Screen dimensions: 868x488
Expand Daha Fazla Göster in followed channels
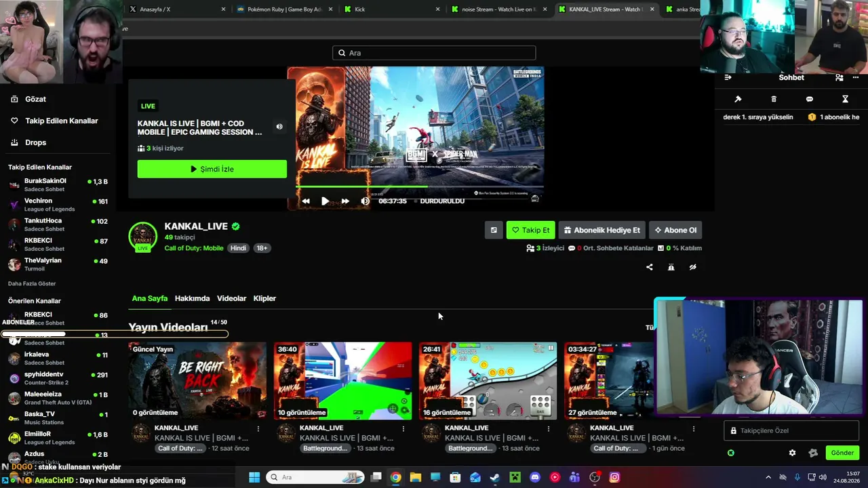point(32,283)
